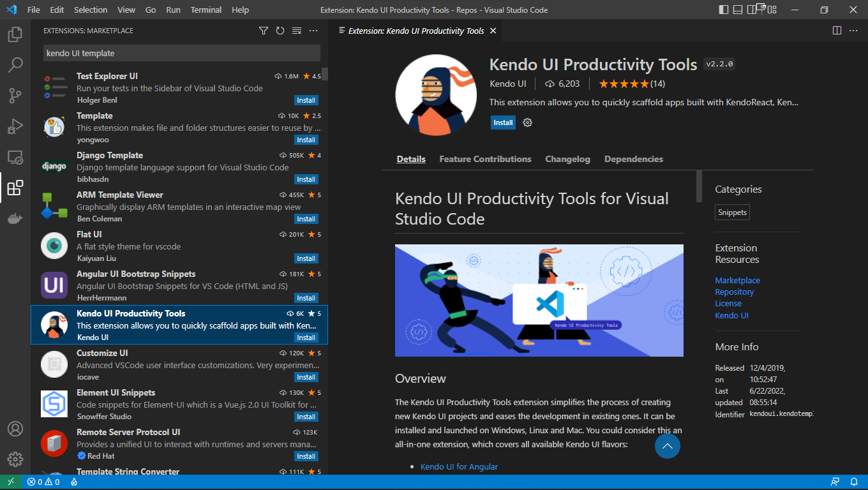868x490 pixels.
Task: Click the scroll-to-top arrow button
Action: point(668,446)
